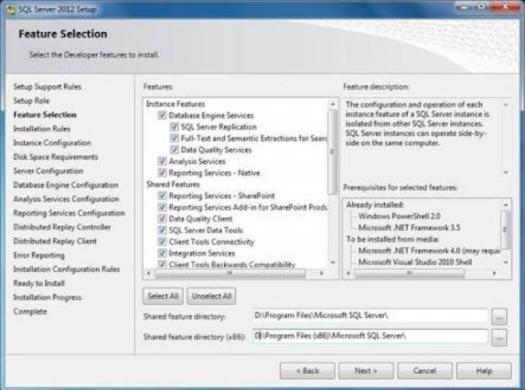Select Already installed prerequisites node
525x390 pixels.
point(375,205)
